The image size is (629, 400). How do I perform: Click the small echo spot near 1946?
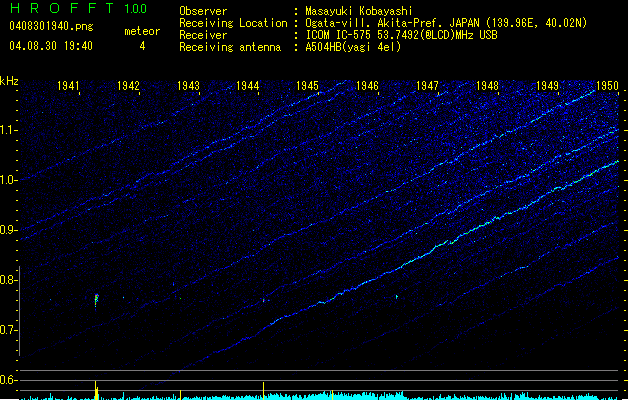point(397,297)
